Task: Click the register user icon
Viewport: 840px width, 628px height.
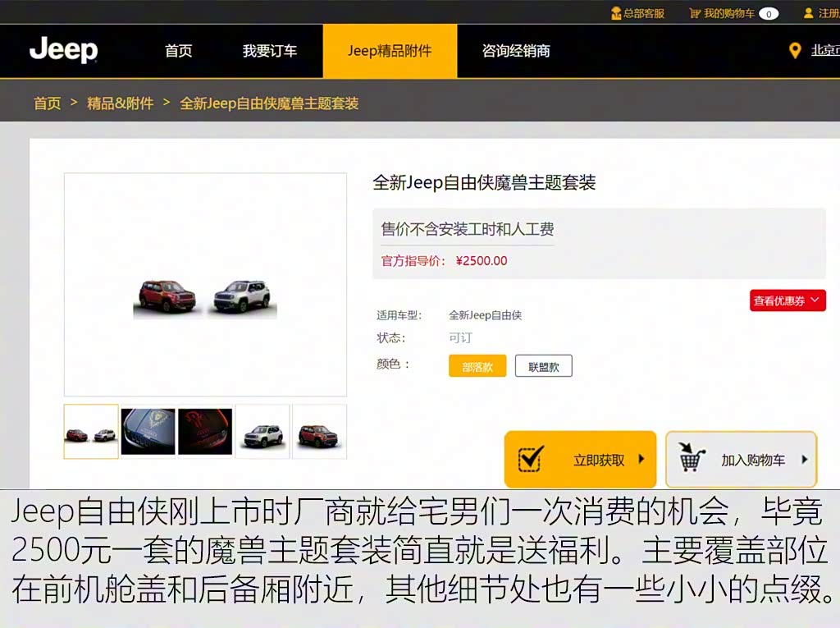Action: point(808,13)
